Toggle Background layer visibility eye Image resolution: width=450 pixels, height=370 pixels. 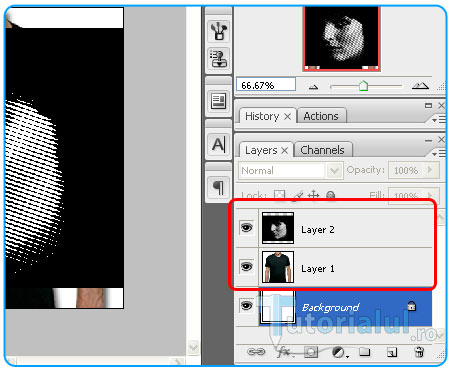click(247, 305)
